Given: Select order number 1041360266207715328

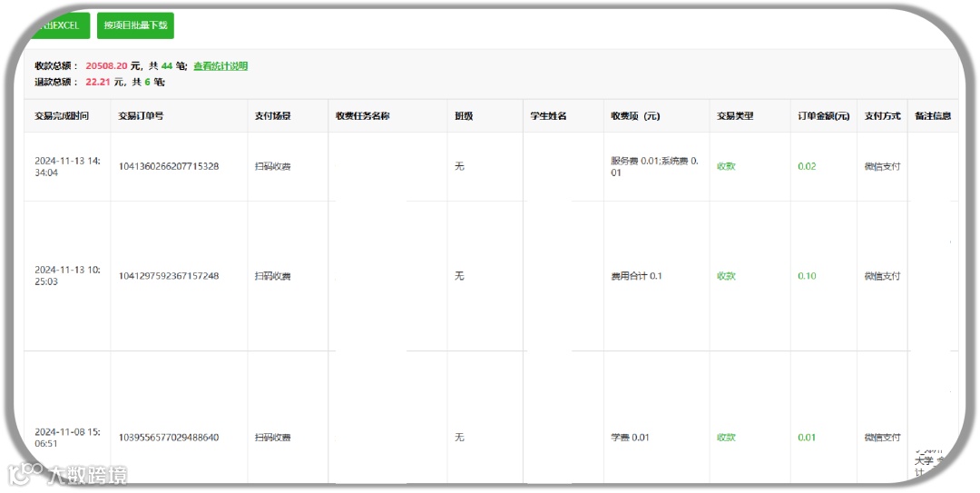Looking at the screenshot, I should [169, 166].
